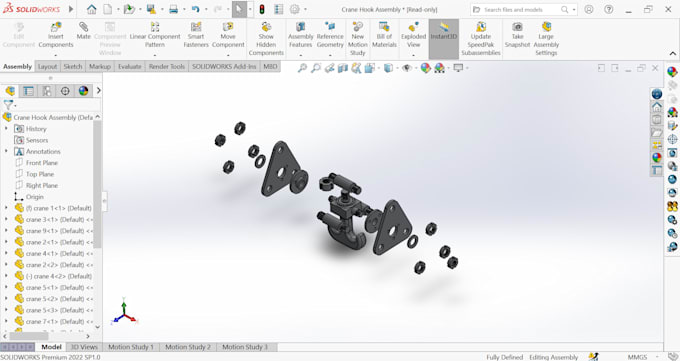
Task: Click the Exploded View icon
Action: 413,27
